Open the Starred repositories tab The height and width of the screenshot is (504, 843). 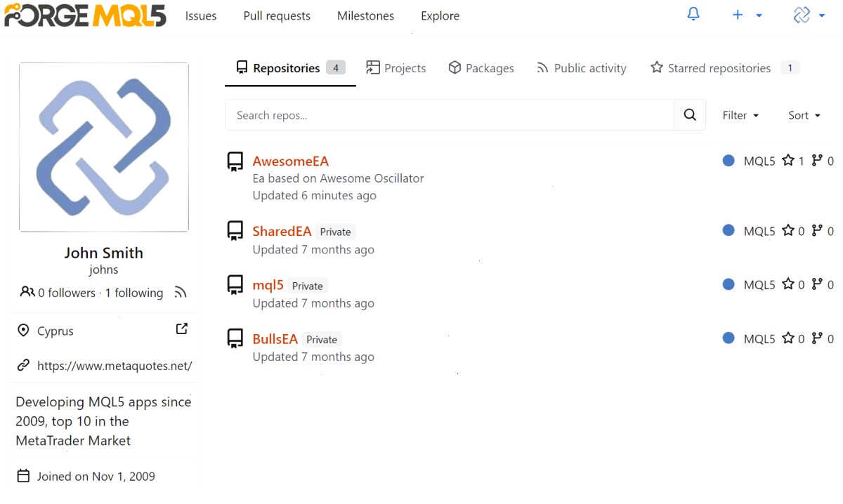[x=724, y=68]
